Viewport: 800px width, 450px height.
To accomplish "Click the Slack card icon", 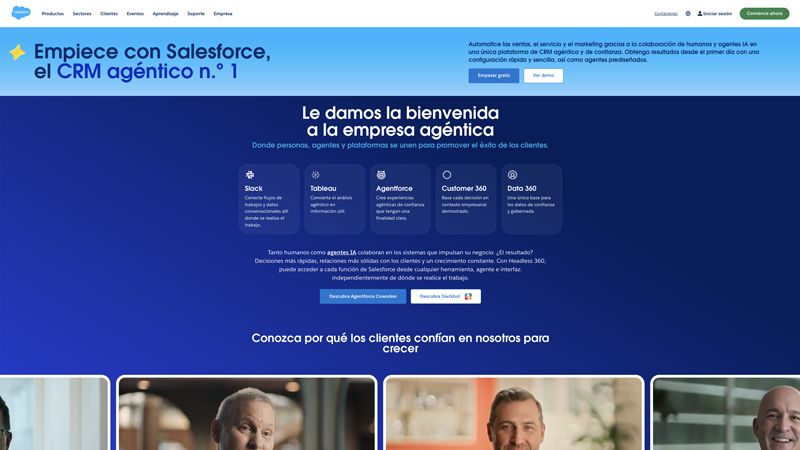I will tap(250, 175).
